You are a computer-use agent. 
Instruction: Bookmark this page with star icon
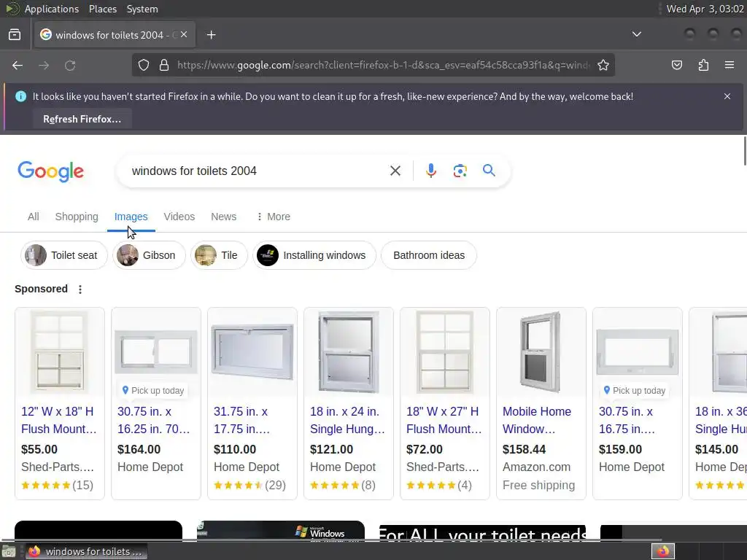(603, 65)
